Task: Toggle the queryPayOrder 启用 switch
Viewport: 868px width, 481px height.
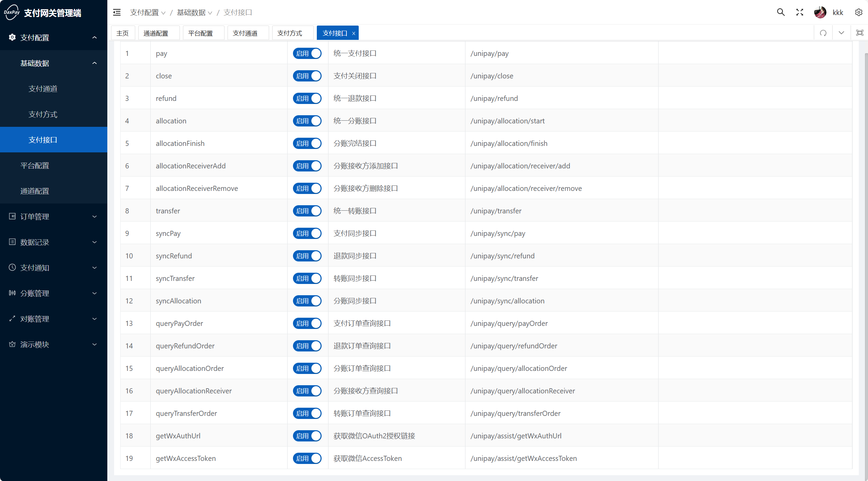Action: tap(307, 324)
